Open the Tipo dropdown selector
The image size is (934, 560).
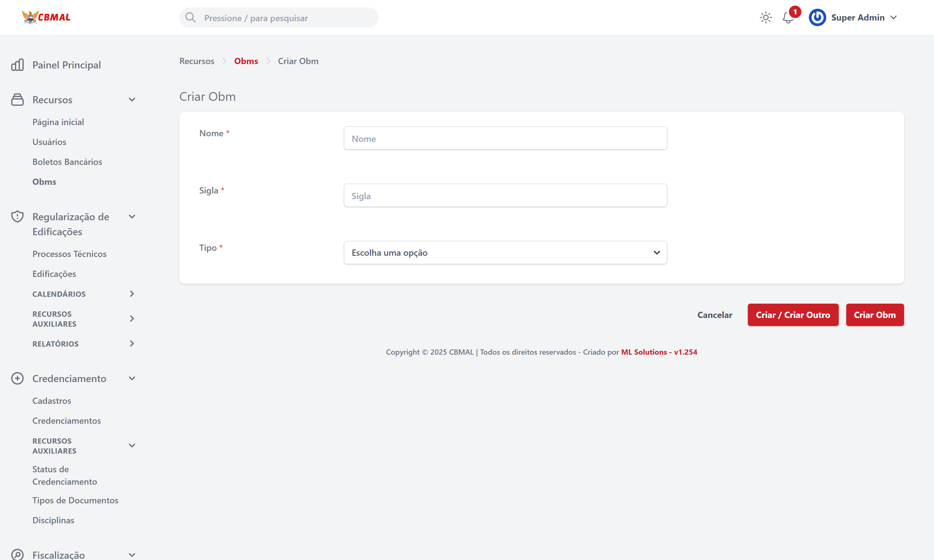505,252
